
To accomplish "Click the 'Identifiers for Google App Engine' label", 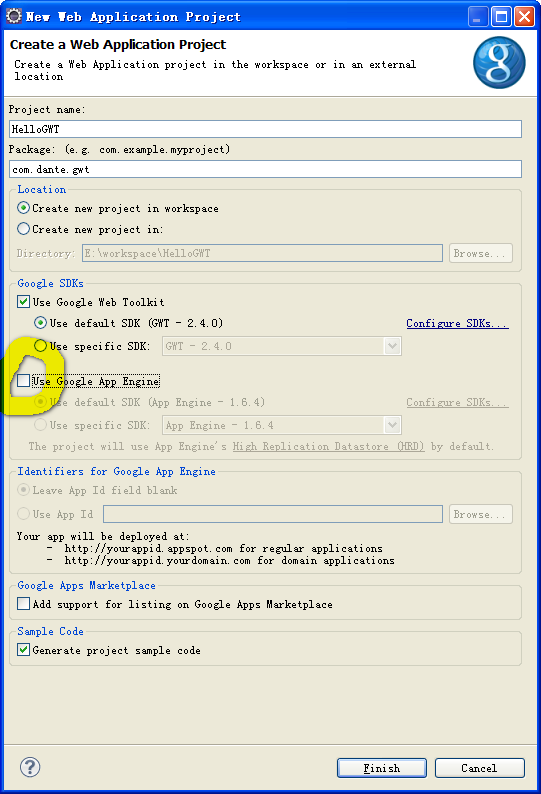I will 117,471.
